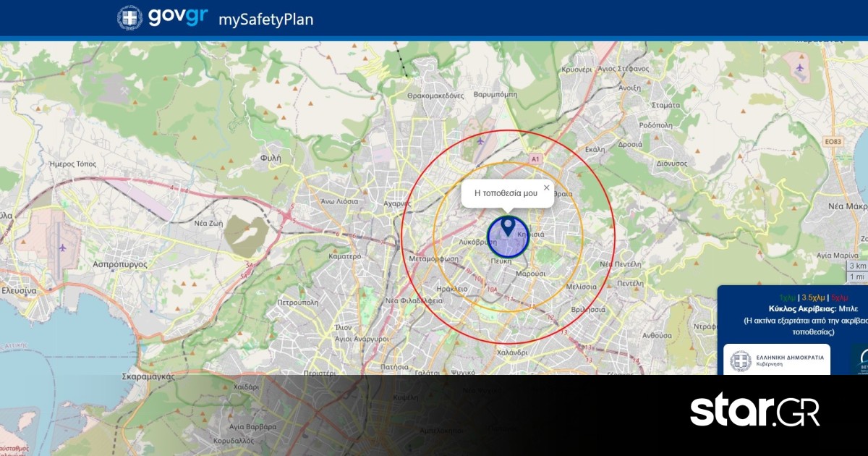Screen dimensions: 868x456
Task: Click the blue location pin marker
Action: click(x=508, y=227)
